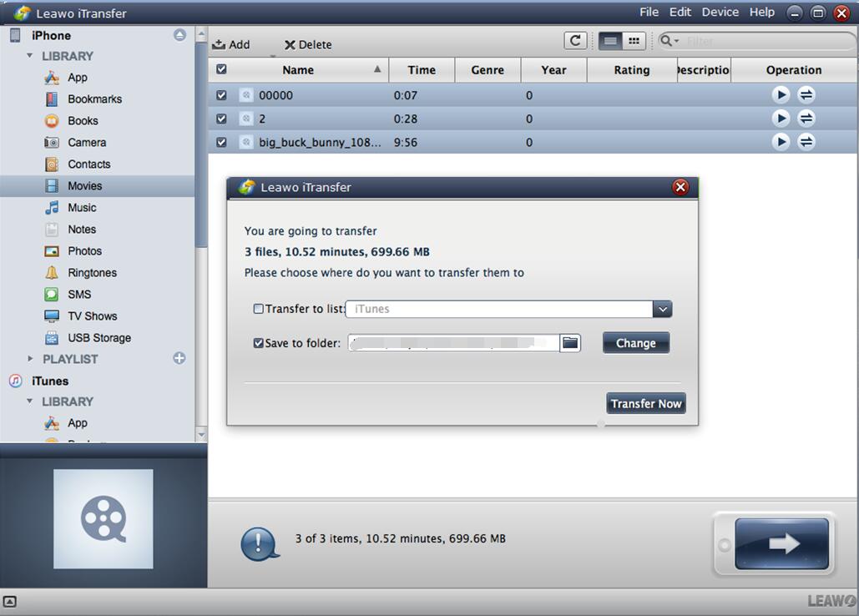Toggle the select-all checkbox in header
The image size is (859, 616).
click(221, 69)
